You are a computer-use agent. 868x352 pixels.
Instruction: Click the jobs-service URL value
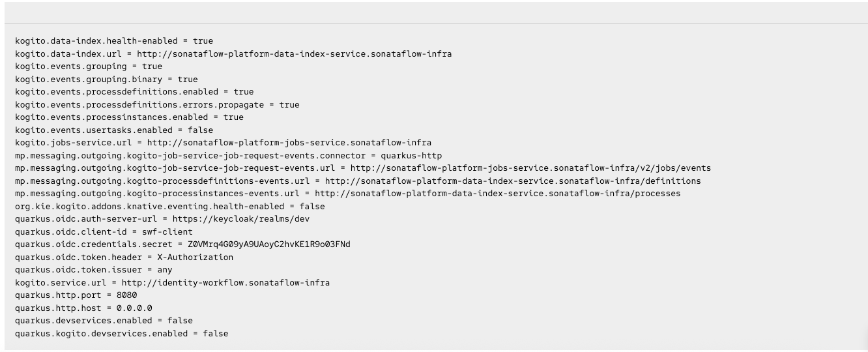(289, 143)
